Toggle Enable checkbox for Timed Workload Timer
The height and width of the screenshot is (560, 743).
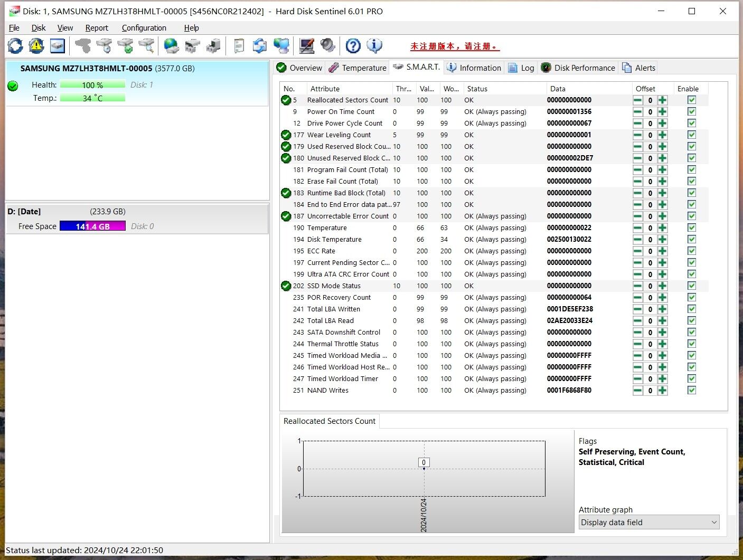click(x=692, y=378)
